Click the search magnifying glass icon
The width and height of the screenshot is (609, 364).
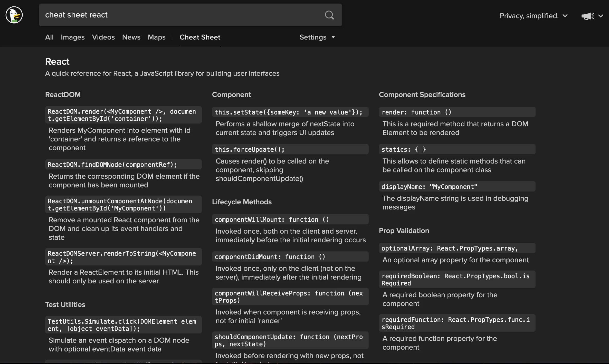(329, 15)
